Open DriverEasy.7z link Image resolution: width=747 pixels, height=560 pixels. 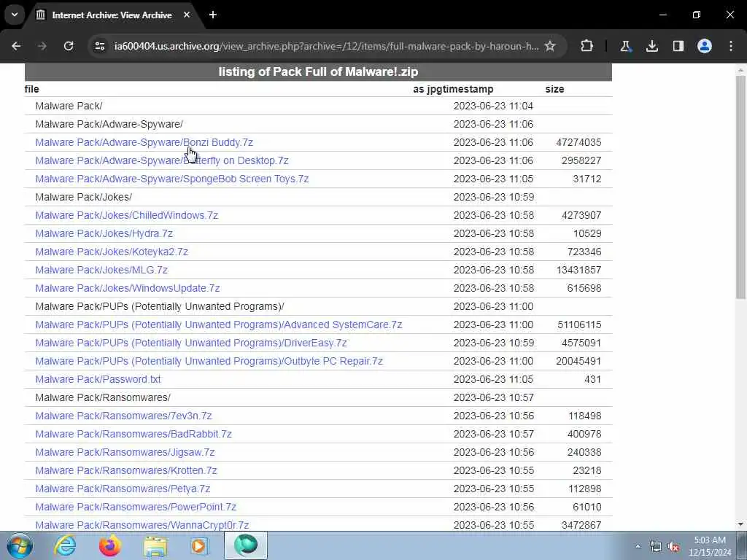191,343
